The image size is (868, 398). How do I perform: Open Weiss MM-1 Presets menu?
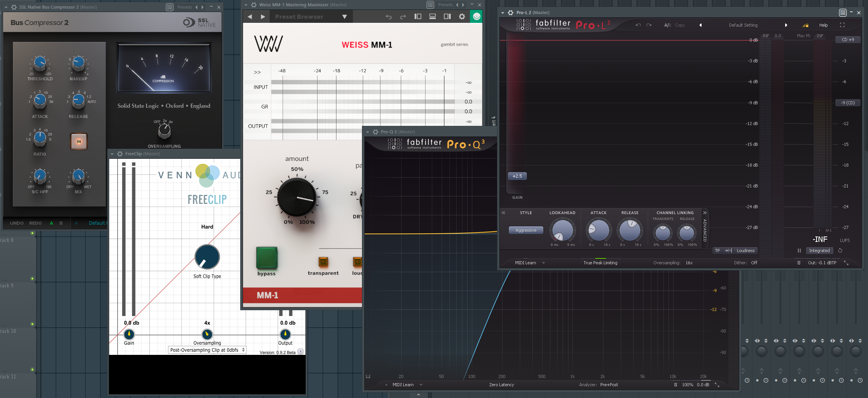[445, 5]
